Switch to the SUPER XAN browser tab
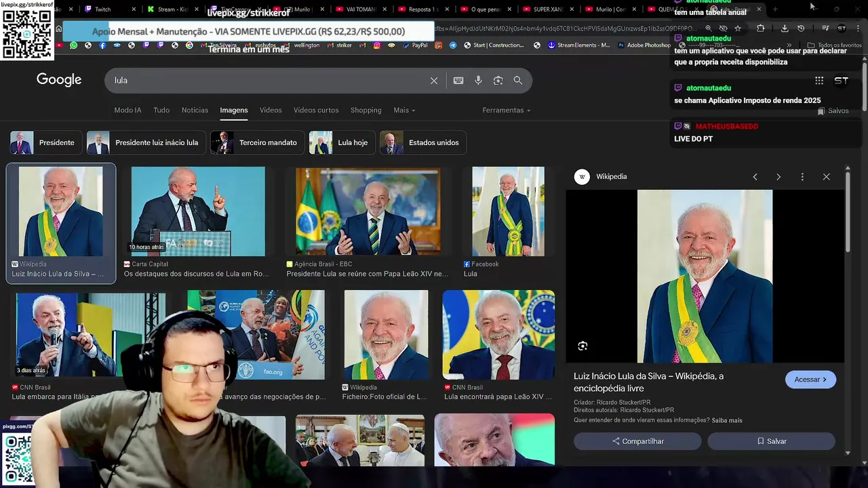 tap(549, 9)
